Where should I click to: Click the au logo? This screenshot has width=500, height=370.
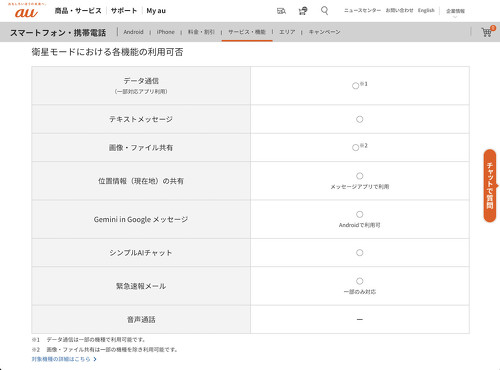click(x=26, y=11)
